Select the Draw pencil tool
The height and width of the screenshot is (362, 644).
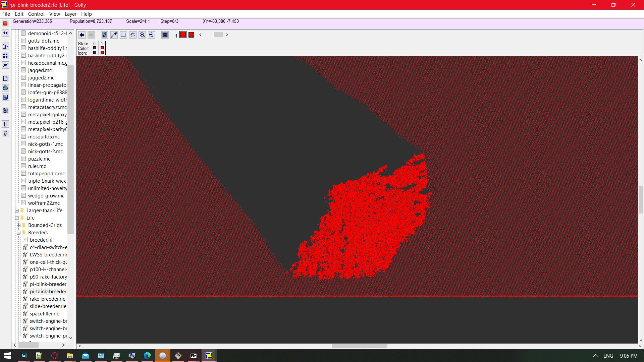click(104, 35)
